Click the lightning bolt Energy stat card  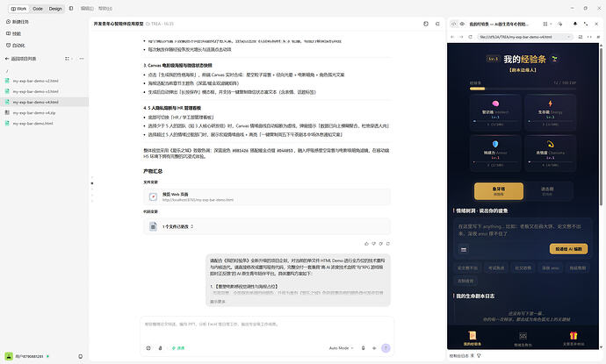[550, 112]
